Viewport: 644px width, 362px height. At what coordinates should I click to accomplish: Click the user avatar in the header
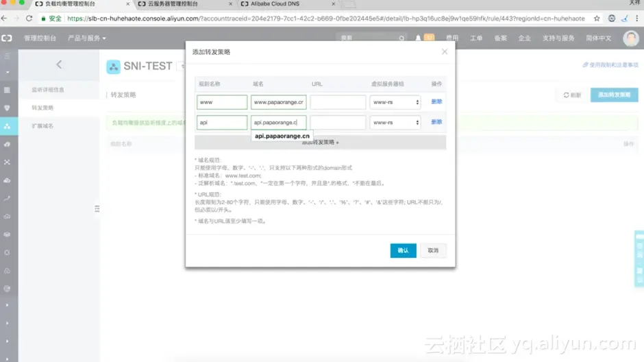631,38
